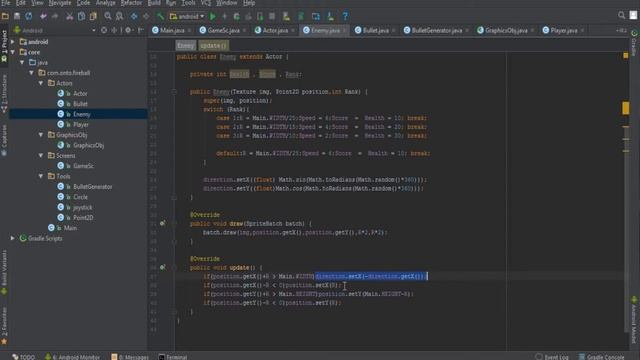Close the Enemy.java tab

coord(345,30)
